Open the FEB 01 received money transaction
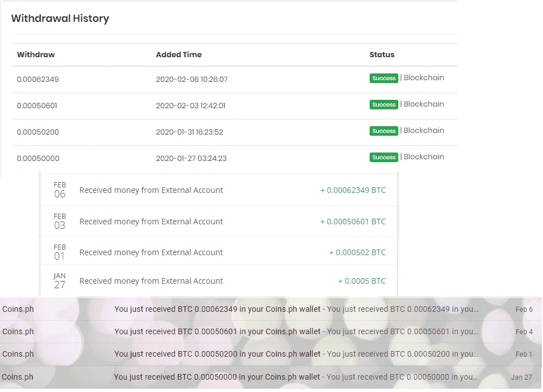This screenshot has height=392, width=543. (x=219, y=251)
